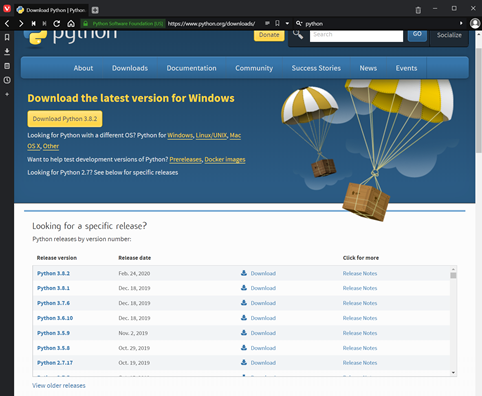Open the Events menu
The width and height of the screenshot is (482, 396).
pyautogui.click(x=406, y=68)
